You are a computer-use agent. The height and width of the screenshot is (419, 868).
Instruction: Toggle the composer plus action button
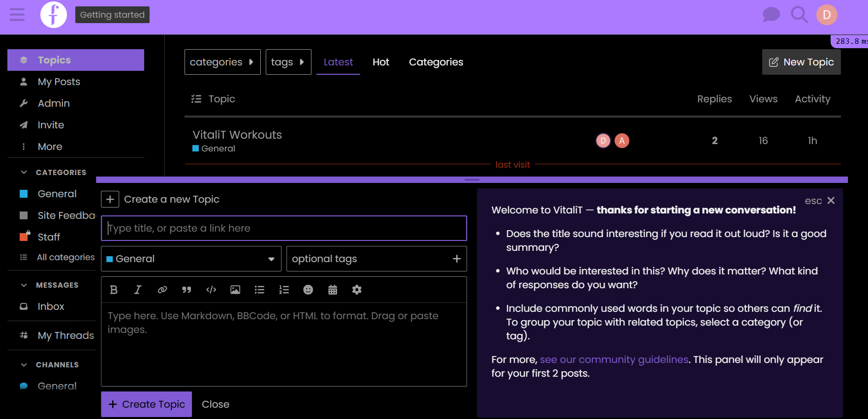(x=110, y=199)
